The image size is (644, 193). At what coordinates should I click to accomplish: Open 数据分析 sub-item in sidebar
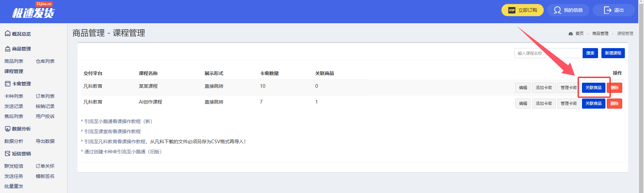tap(14, 141)
